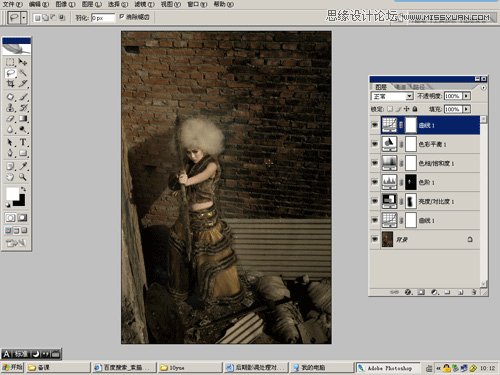Toggle the anti-alias (消除锯齿) checkbox

[x=122, y=16]
